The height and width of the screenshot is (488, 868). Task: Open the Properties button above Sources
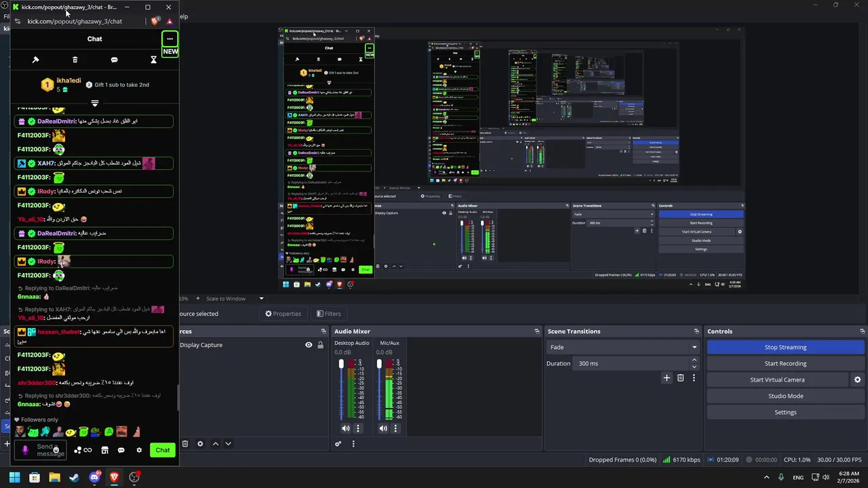tap(283, 314)
